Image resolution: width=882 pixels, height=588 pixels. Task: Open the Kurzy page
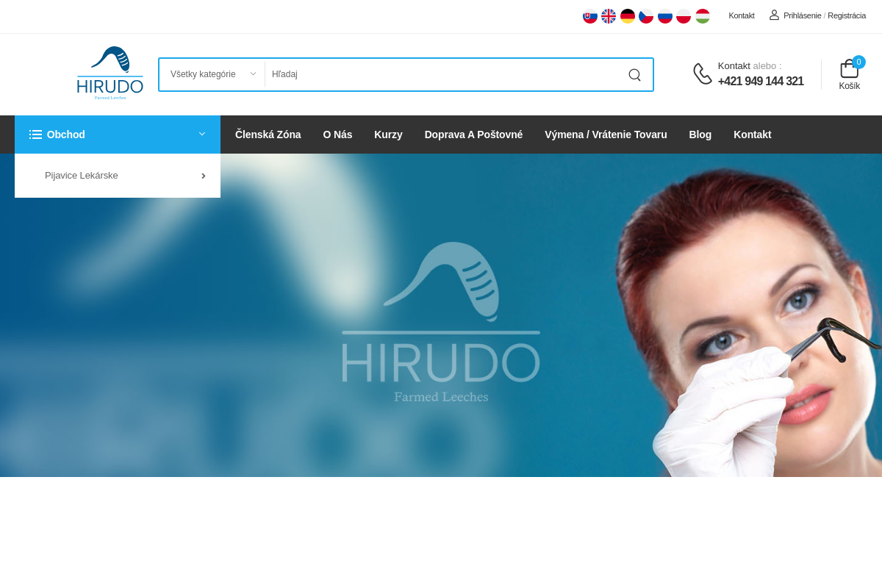pos(388,135)
